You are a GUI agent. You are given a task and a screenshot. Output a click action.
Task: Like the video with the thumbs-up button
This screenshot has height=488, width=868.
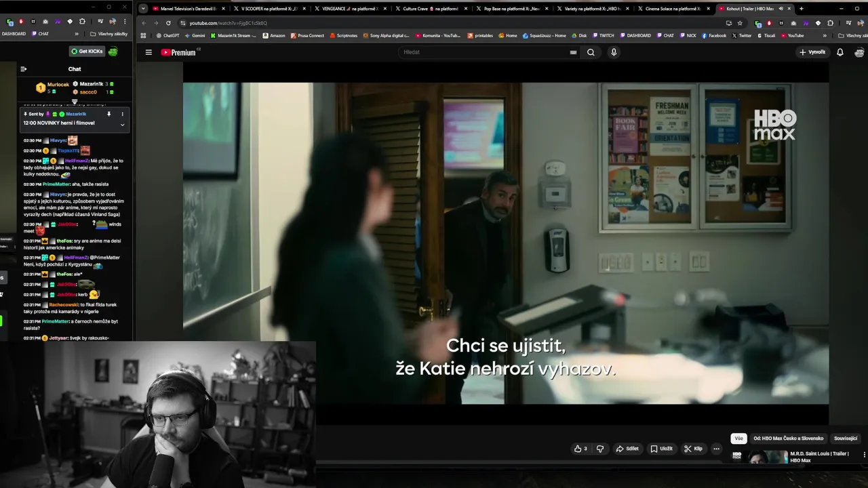(580, 449)
